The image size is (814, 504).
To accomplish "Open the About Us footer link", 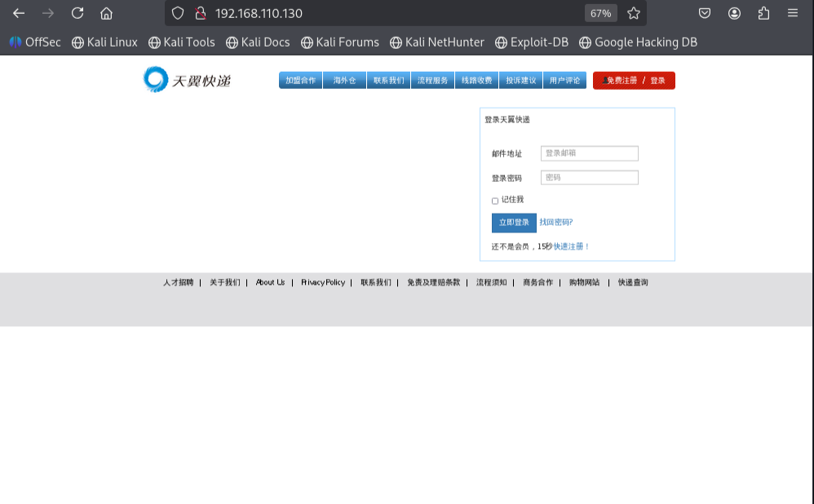I will (270, 282).
